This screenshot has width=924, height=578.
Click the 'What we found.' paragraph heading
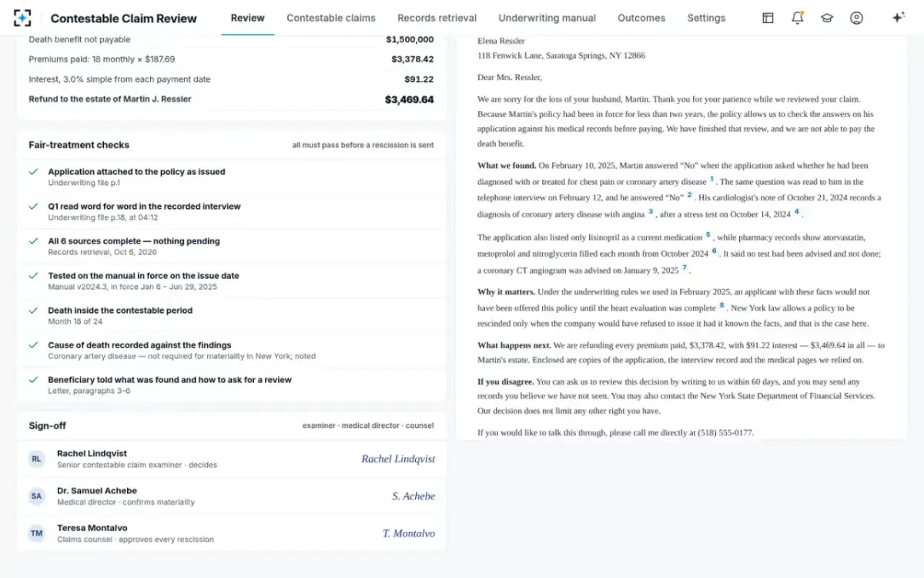(507, 166)
